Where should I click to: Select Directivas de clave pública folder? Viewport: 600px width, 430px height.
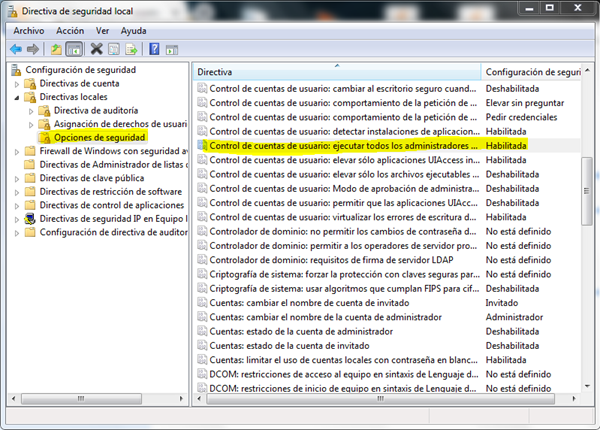(x=91, y=178)
